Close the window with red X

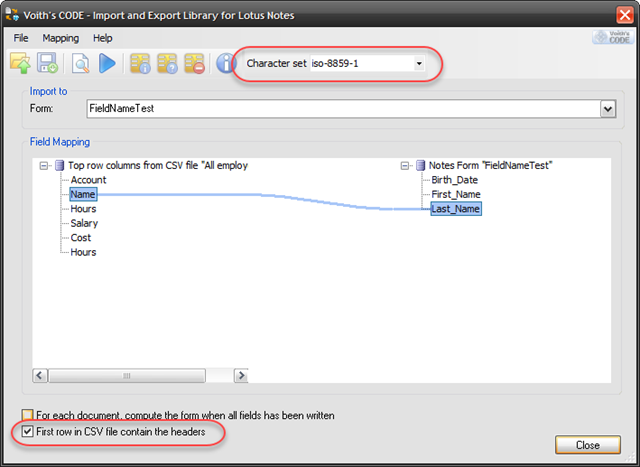tap(625, 16)
